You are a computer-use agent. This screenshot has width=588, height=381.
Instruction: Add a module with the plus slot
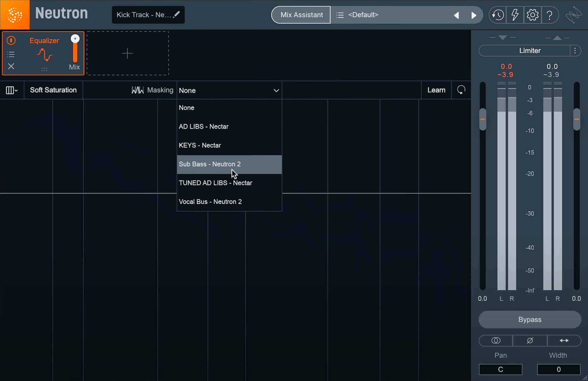click(x=128, y=53)
